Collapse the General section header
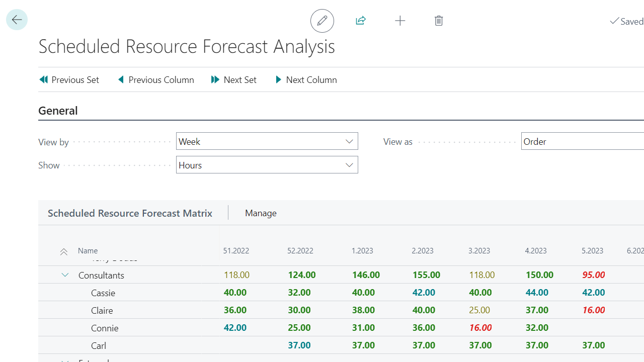This screenshot has height=362, width=644. (58, 111)
